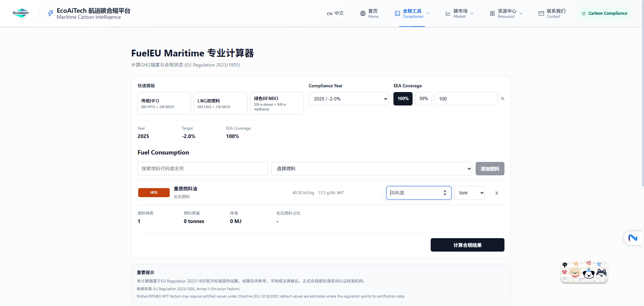Click the cartoon dogs sticker widget
The image size is (644, 306).
coord(584,272)
